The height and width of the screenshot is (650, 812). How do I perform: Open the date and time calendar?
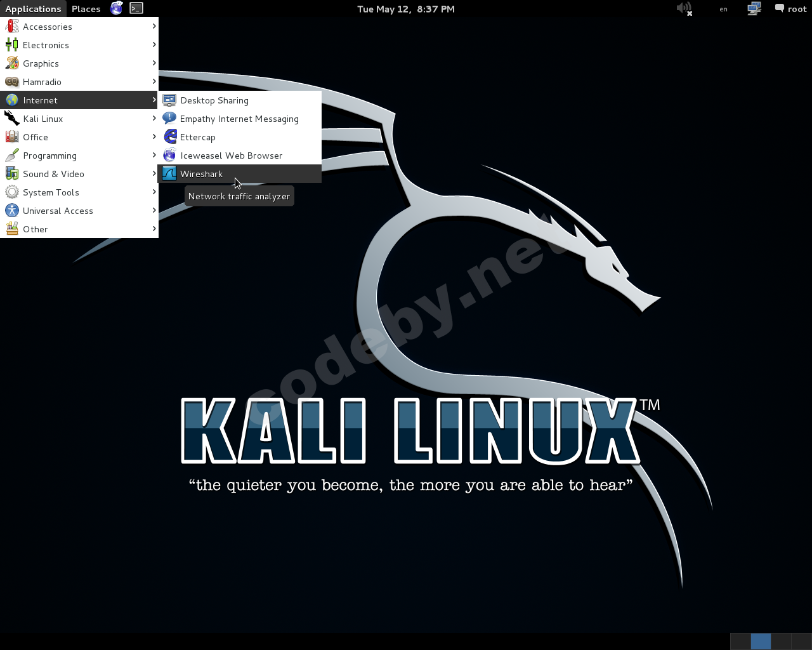[406, 9]
